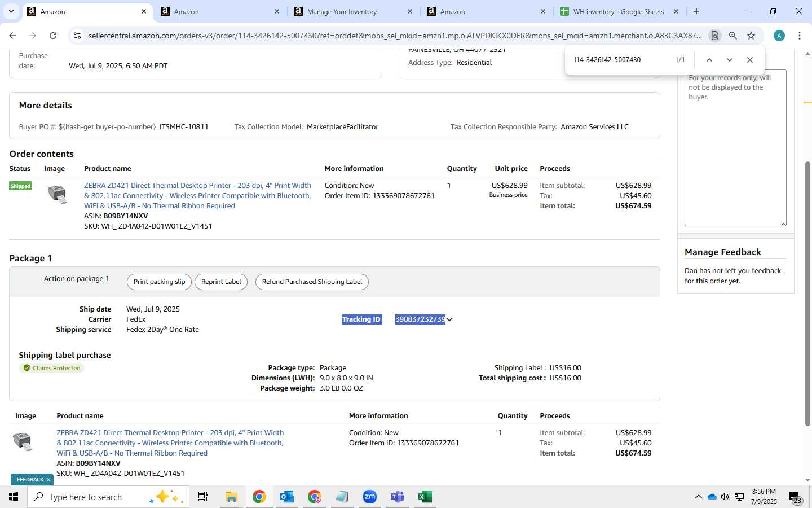
Task: Open File Explorer from taskbar
Action: click(x=231, y=497)
